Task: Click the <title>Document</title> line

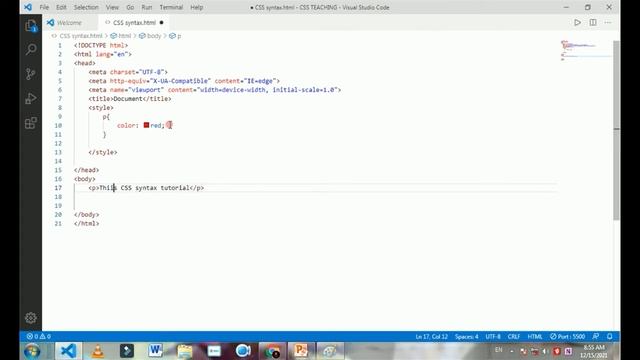Action: (x=130, y=99)
